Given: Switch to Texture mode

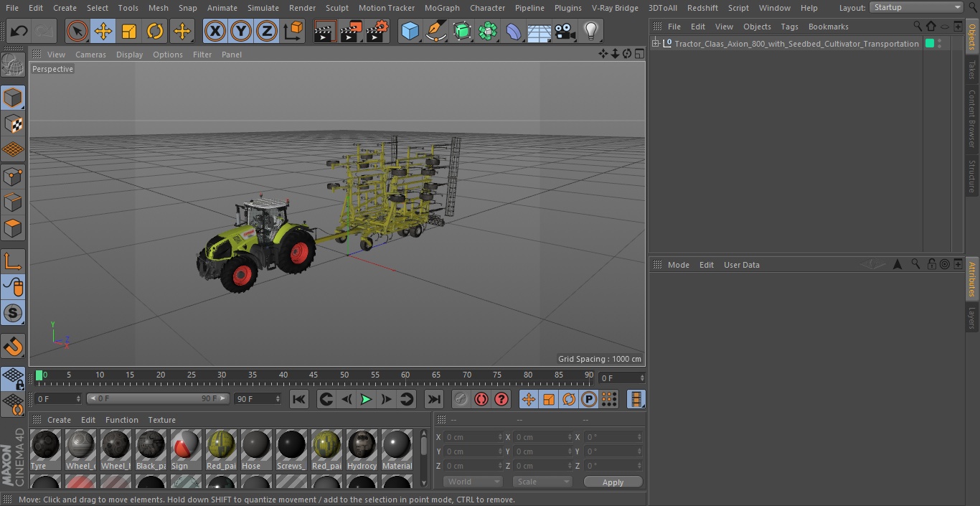Looking at the screenshot, I should coord(13,123).
